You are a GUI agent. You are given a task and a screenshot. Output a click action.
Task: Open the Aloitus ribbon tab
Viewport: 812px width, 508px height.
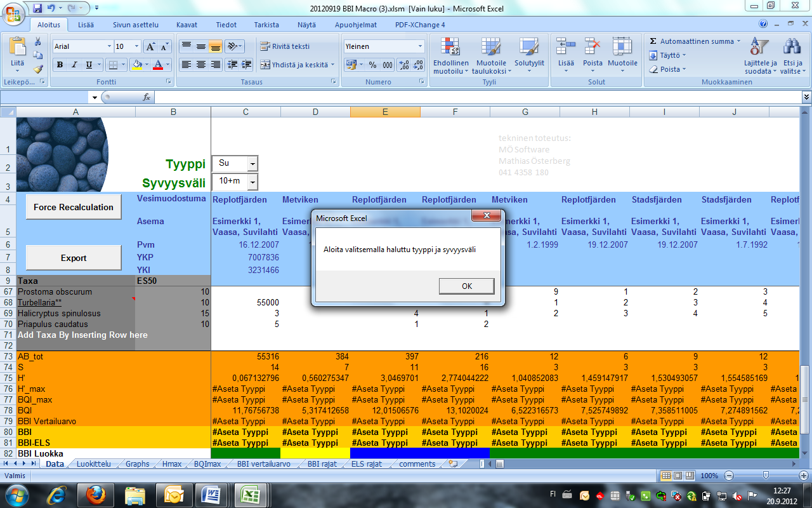coord(49,25)
